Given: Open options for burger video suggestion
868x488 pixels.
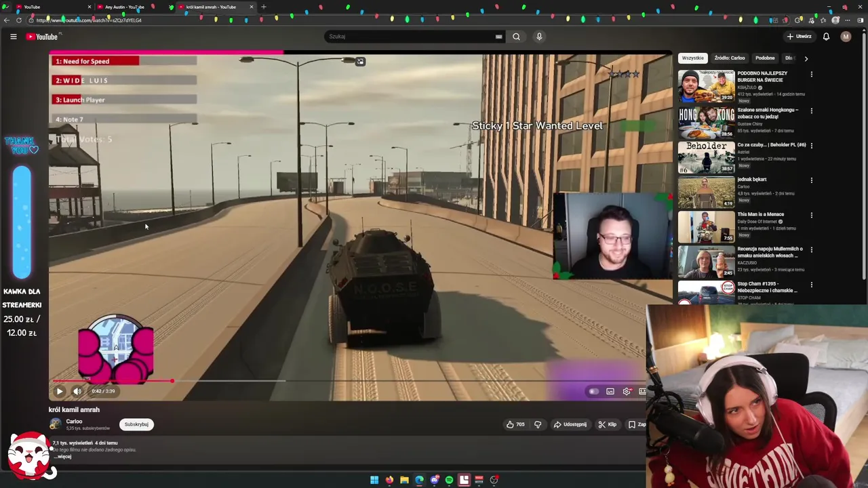Looking at the screenshot, I should click(x=812, y=75).
